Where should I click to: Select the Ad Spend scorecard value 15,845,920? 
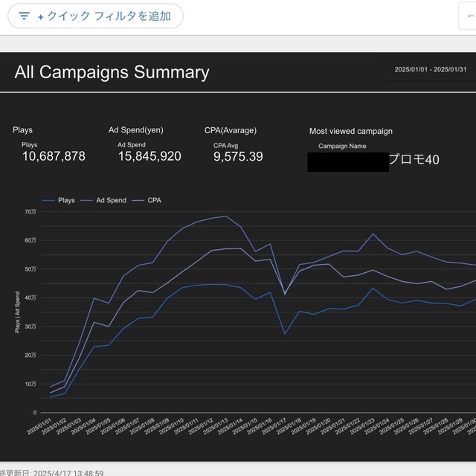pyautogui.click(x=149, y=156)
